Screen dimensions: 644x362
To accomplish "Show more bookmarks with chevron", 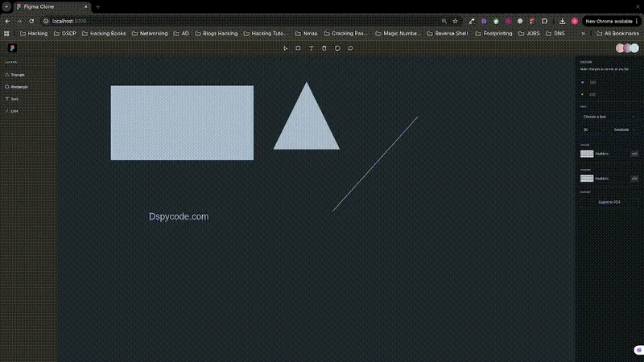I will pos(583,34).
